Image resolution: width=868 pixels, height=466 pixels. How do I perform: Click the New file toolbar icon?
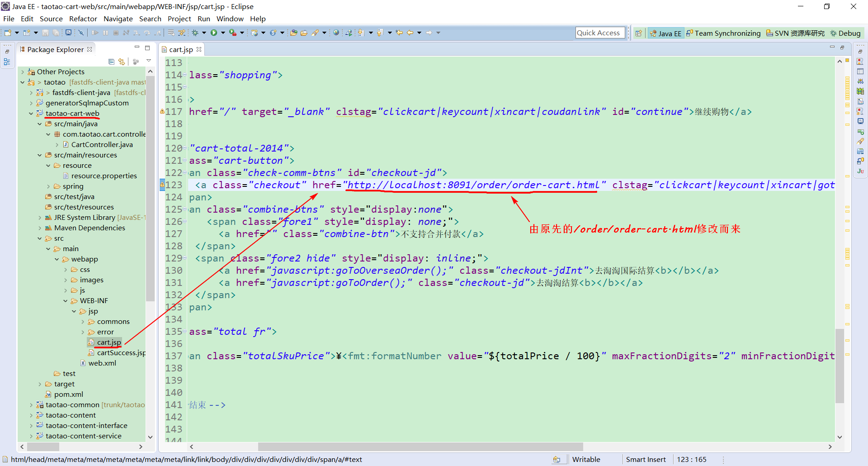[8, 33]
